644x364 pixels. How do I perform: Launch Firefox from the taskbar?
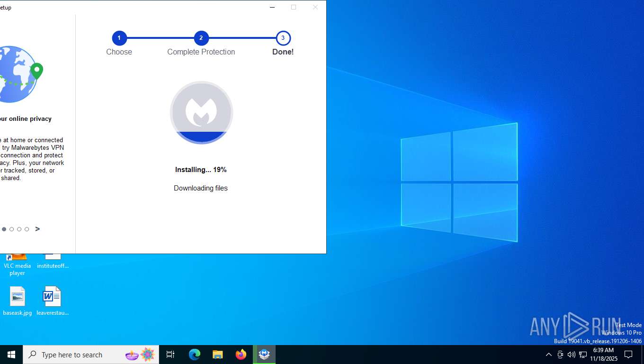click(x=241, y=355)
